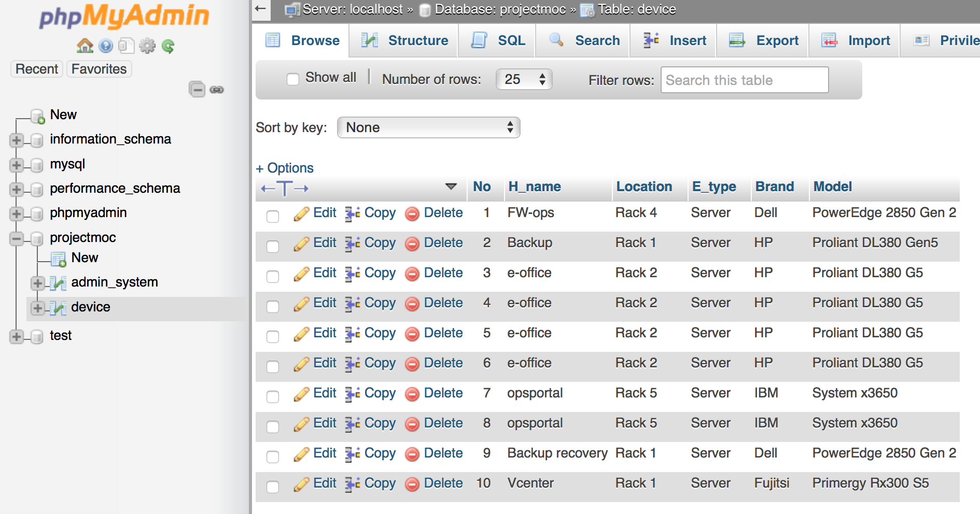Click the Table icon in breadcrumb
The image size is (980, 514).
coord(587,10)
